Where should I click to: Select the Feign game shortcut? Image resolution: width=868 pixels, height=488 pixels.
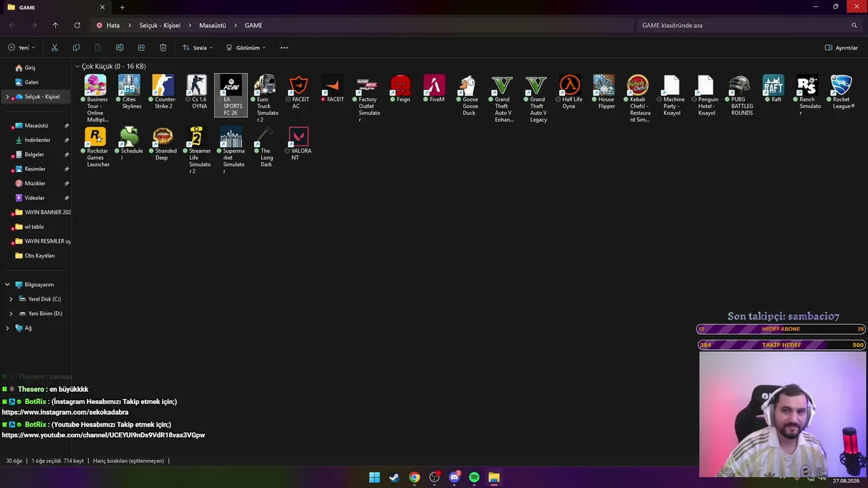point(401,89)
